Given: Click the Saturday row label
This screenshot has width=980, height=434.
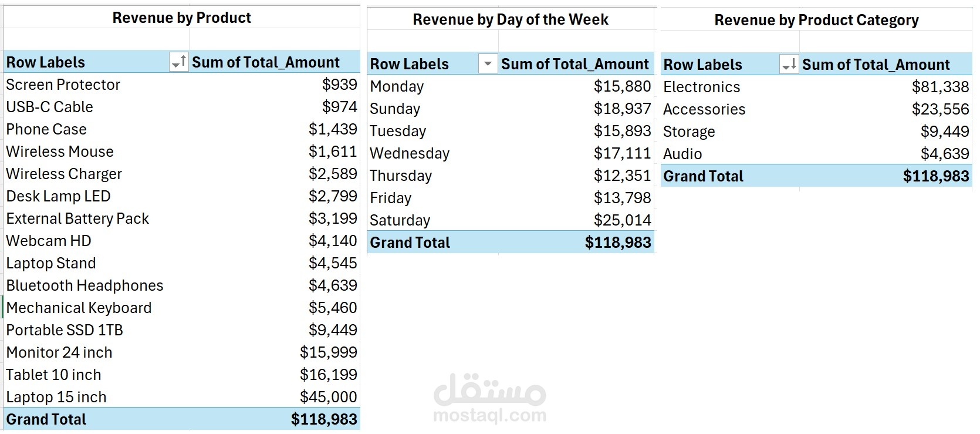Looking at the screenshot, I should (x=400, y=220).
